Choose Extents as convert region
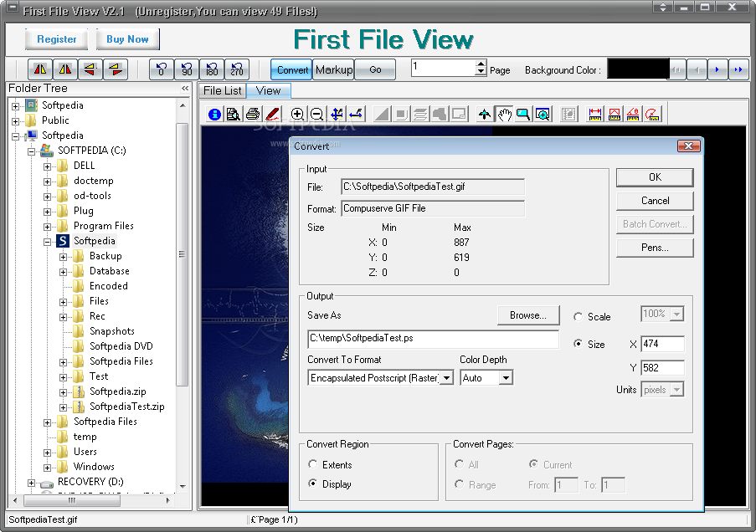The width and height of the screenshot is (756, 532). click(x=313, y=464)
